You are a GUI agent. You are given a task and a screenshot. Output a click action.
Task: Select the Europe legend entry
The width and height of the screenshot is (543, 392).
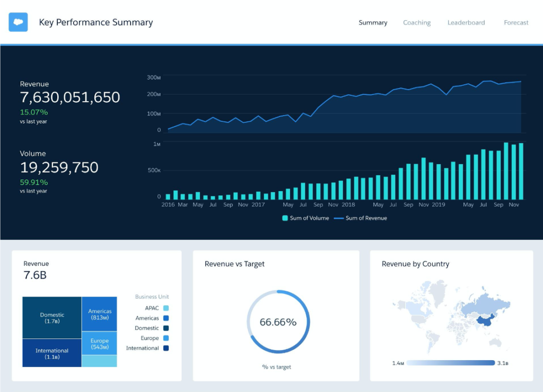(x=166, y=338)
